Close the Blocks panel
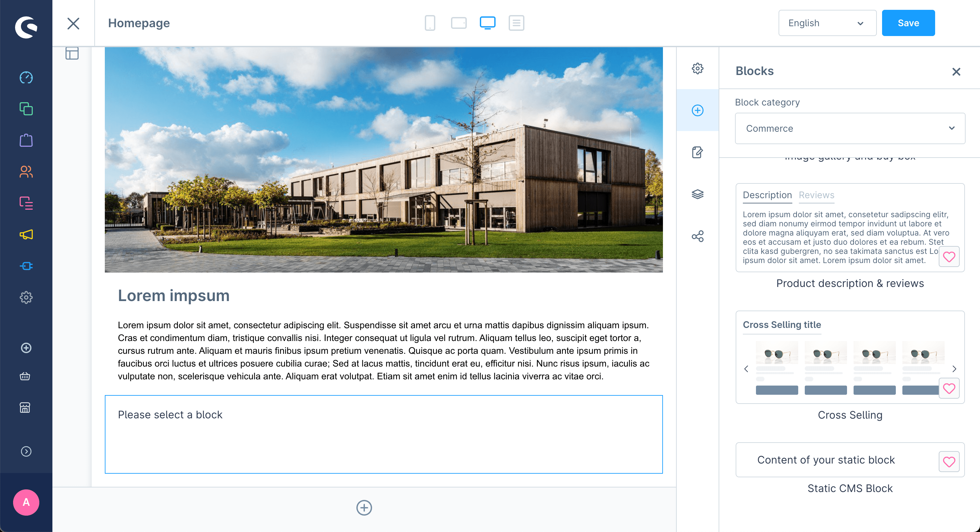This screenshot has height=532, width=980. click(956, 71)
